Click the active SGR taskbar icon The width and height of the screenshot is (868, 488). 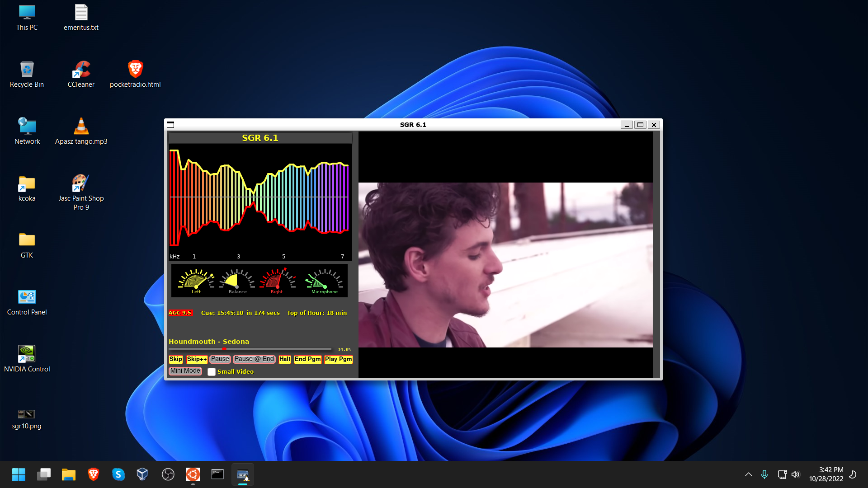tap(243, 474)
